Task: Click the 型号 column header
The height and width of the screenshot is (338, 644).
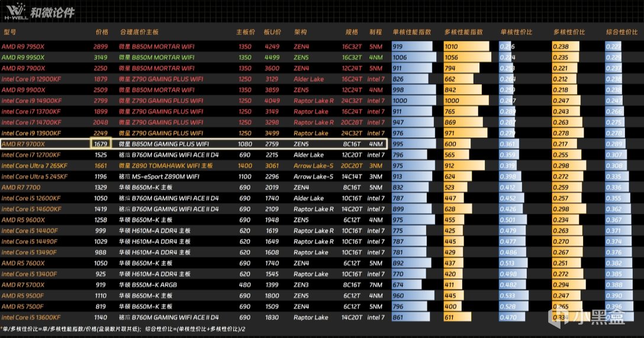Action: tap(9, 32)
